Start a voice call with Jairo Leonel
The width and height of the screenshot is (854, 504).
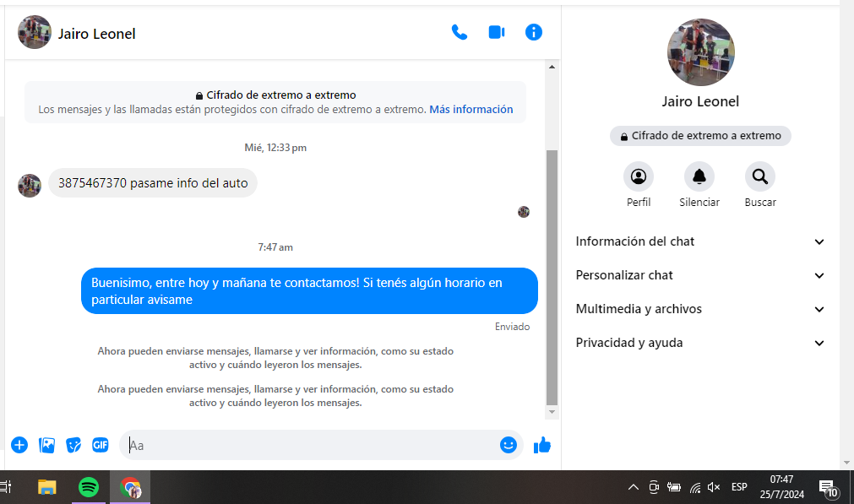(460, 33)
